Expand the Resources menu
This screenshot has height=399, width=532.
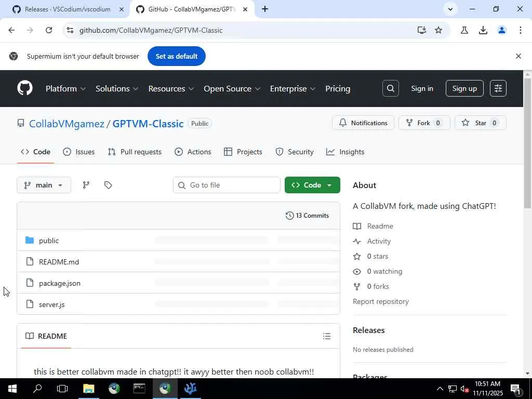(x=171, y=88)
